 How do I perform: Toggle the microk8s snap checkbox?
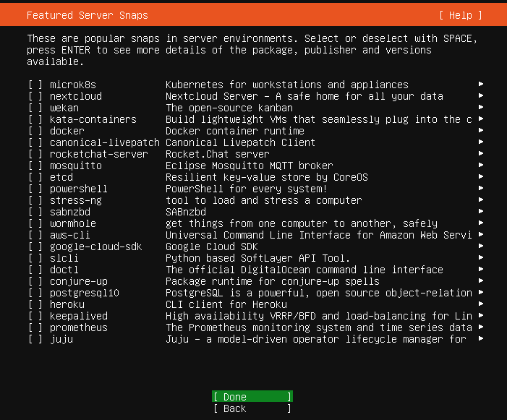[x=35, y=85]
